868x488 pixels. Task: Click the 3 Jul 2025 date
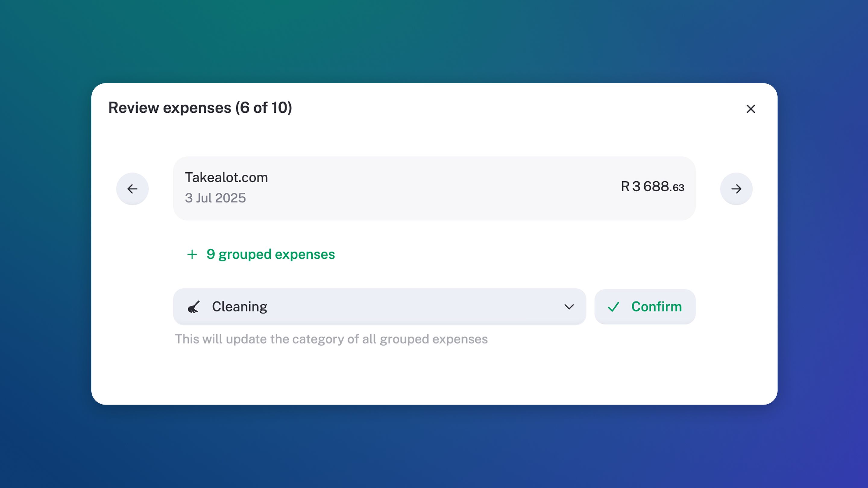click(x=215, y=198)
